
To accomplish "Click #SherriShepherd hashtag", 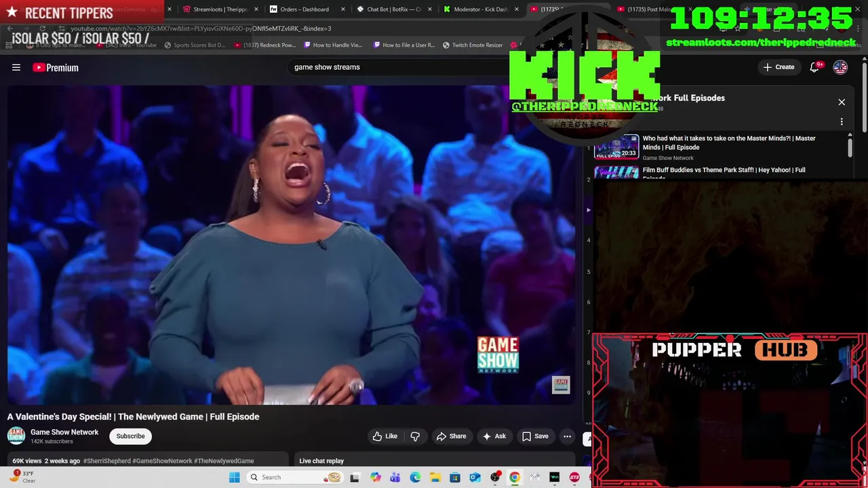I will (106, 461).
